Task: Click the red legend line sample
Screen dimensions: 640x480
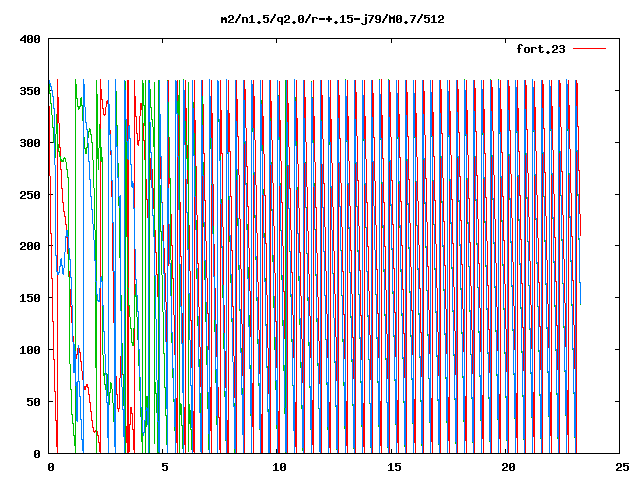Action: 589,49
